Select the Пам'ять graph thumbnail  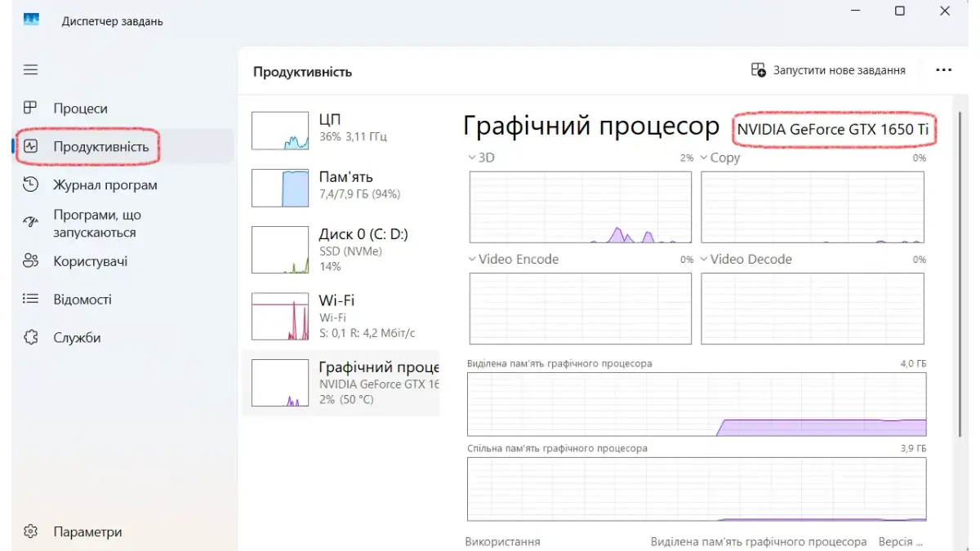(281, 188)
